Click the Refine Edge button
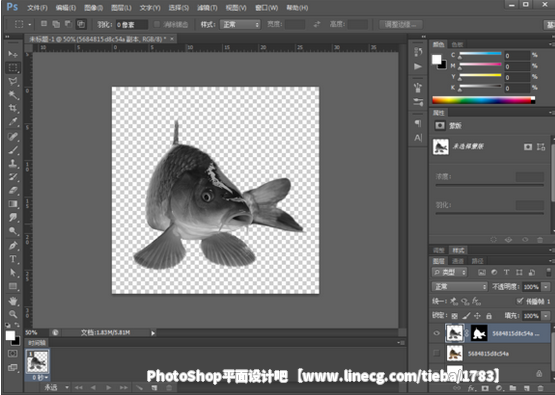Image resolution: width=555 pixels, height=395 pixels. tap(401, 24)
